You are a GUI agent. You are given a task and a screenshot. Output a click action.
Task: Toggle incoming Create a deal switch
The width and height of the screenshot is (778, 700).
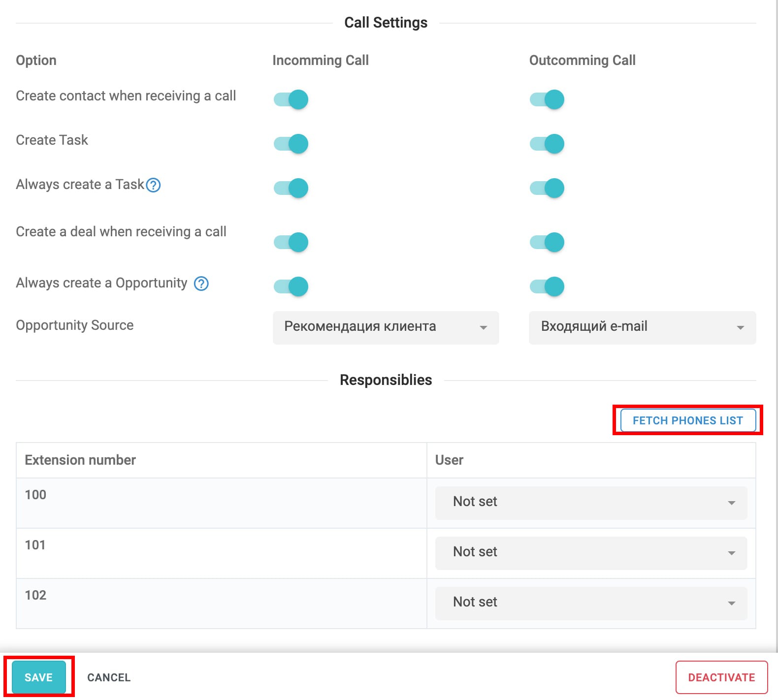click(x=291, y=242)
